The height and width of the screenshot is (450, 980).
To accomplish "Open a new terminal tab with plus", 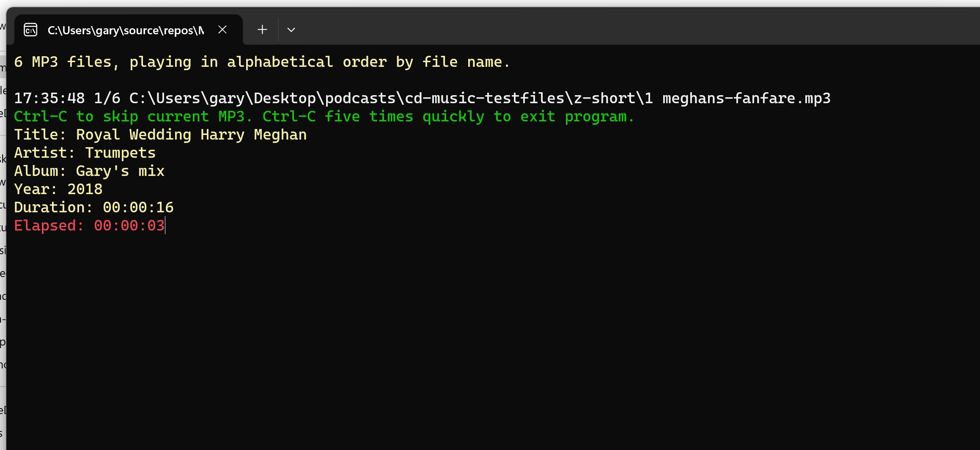I will pyautogui.click(x=262, y=30).
